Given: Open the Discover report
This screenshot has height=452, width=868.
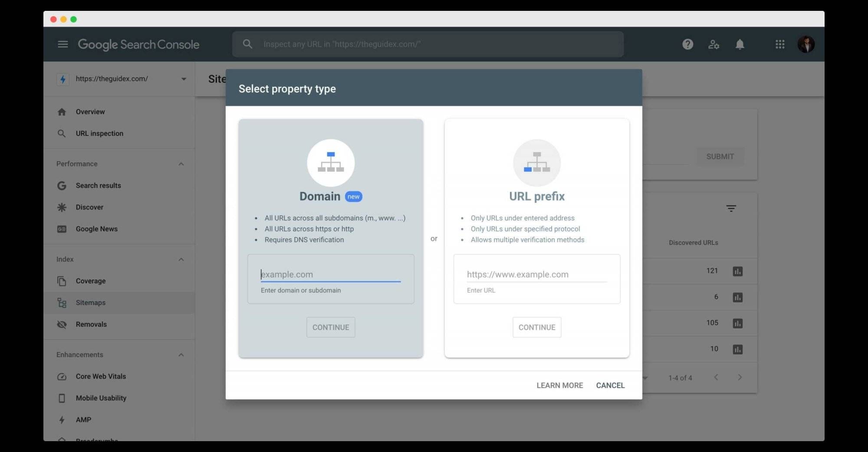Looking at the screenshot, I should coord(89,207).
